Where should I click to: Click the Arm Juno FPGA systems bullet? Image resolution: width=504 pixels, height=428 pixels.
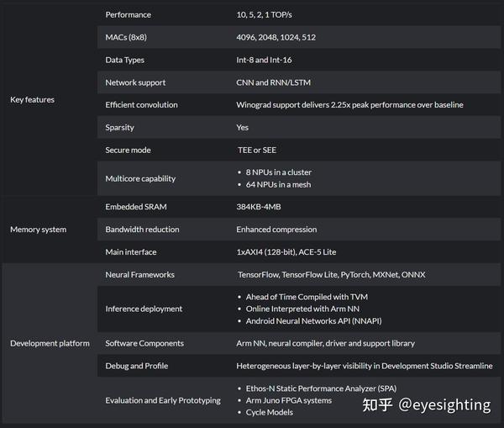tap(288, 400)
